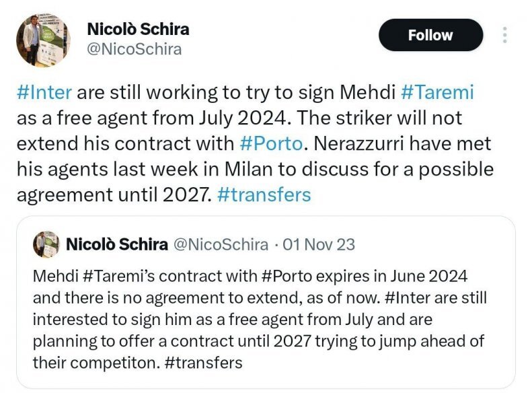Open #Taremi hashtag in the main tweet
This screenshot has height=393, width=532.
[438, 92]
